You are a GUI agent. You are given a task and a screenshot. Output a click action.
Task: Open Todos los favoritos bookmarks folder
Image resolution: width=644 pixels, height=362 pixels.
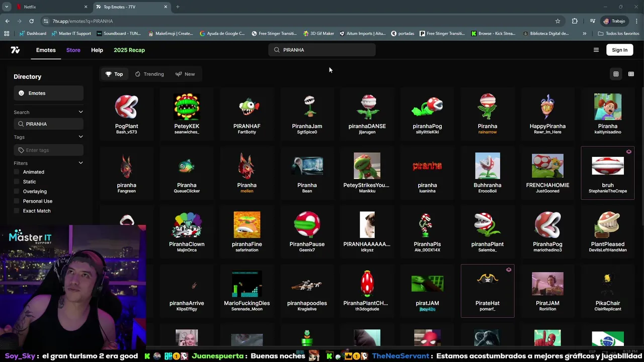point(618,34)
